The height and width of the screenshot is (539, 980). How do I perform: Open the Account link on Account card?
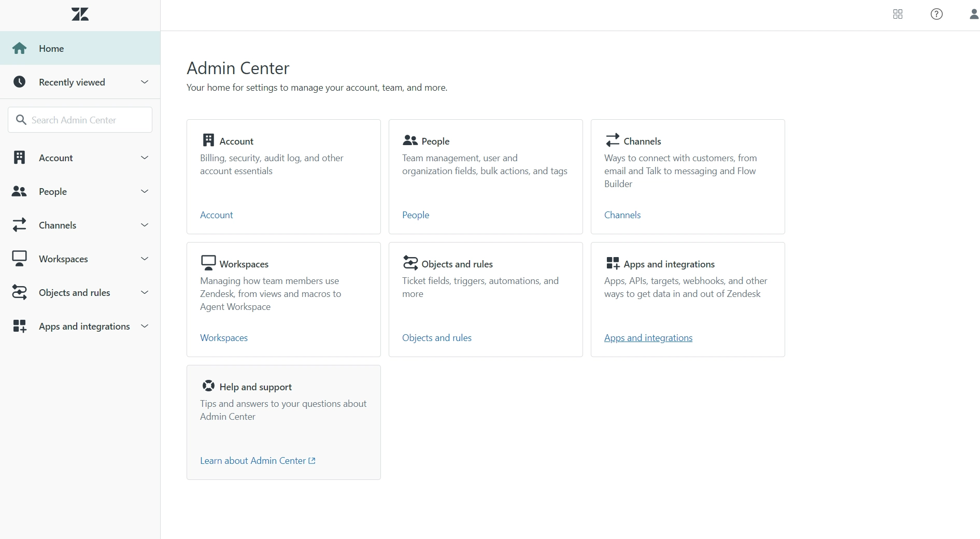coord(217,215)
